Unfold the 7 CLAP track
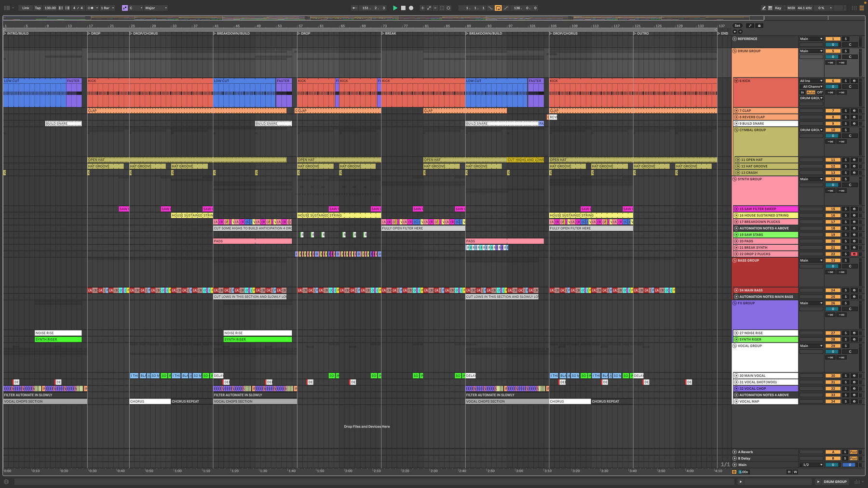Image resolution: width=868 pixels, height=488 pixels. click(736, 111)
